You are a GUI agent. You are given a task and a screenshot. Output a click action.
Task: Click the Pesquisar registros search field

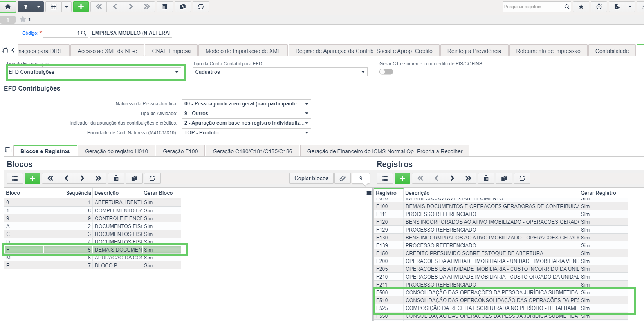(532, 7)
